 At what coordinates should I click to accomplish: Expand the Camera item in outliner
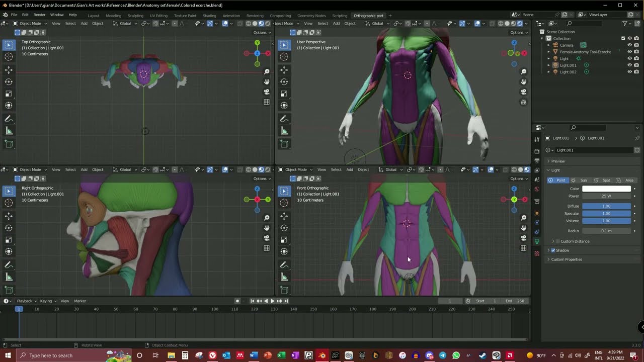click(x=549, y=45)
